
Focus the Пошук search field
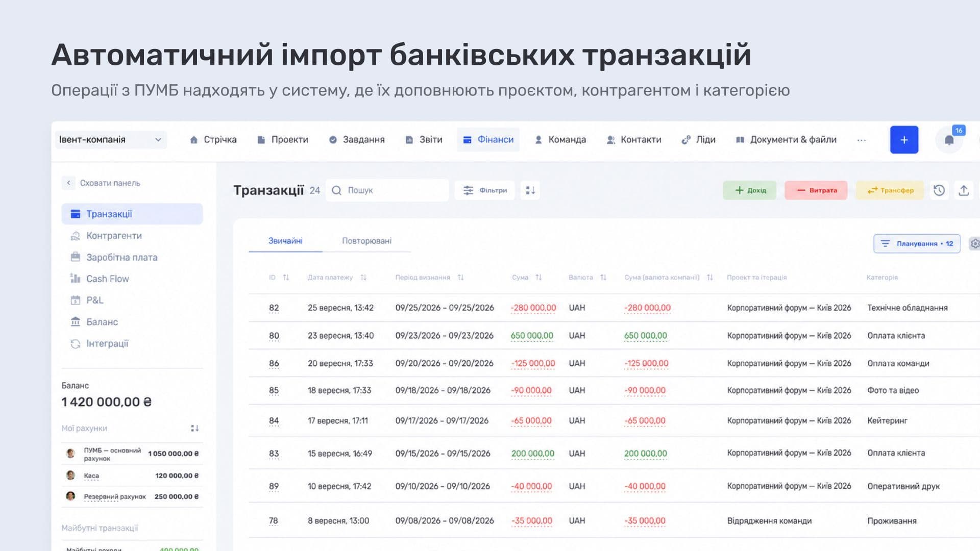pyautogui.click(x=387, y=190)
